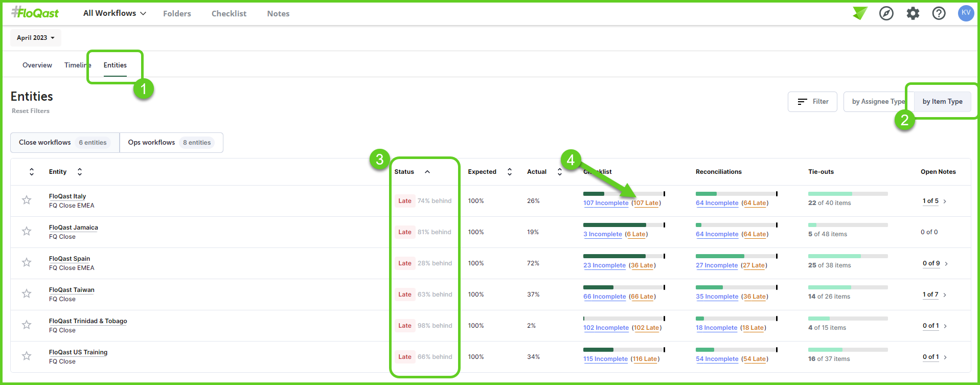Click the Filter button

point(812,102)
